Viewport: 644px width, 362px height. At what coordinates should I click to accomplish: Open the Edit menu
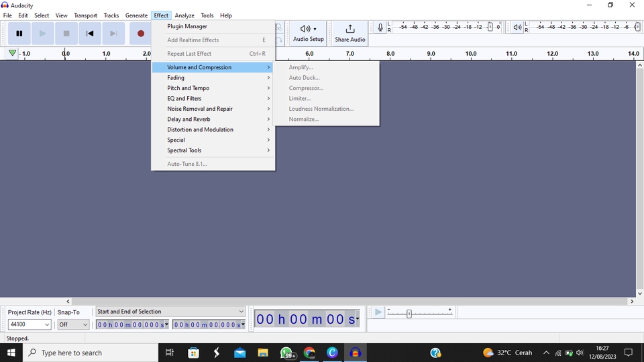[x=23, y=15]
